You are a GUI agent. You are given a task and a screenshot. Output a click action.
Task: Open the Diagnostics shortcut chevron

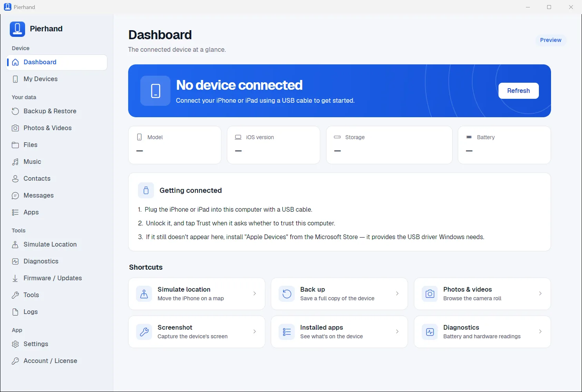540,332
